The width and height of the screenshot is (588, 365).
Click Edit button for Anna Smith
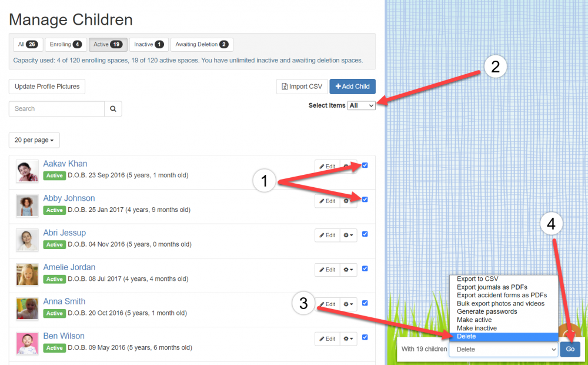328,304
